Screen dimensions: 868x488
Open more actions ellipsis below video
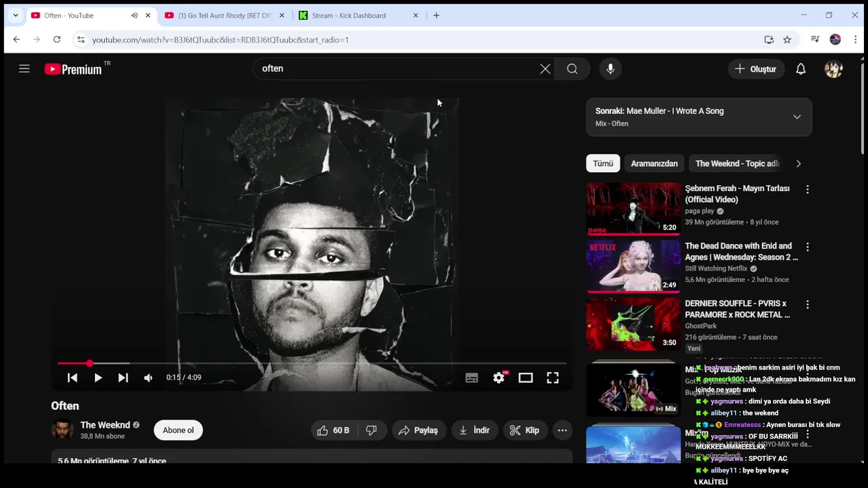point(562,430)
